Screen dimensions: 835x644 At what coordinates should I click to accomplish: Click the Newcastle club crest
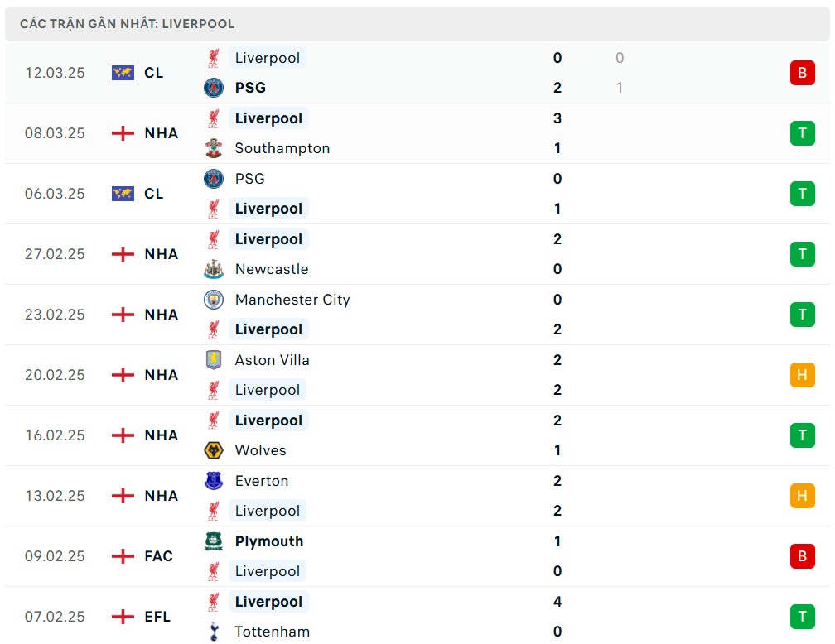point(214,270)
